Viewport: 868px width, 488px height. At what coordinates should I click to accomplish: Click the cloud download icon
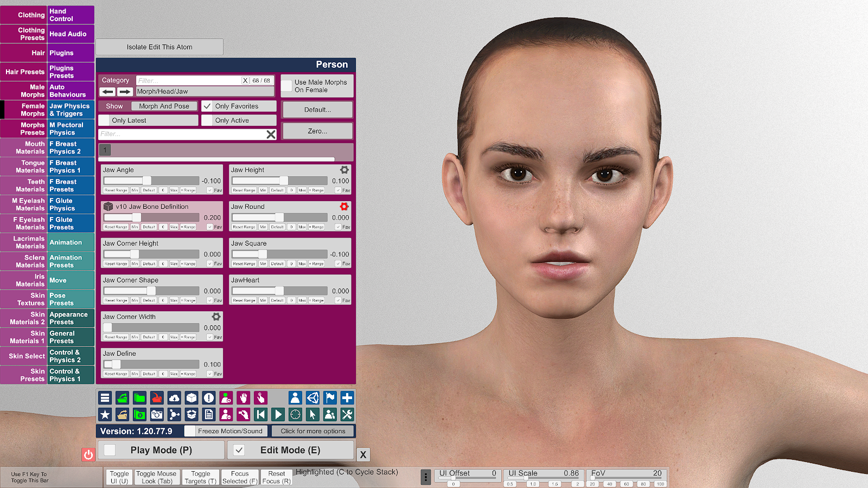(175, 398)
